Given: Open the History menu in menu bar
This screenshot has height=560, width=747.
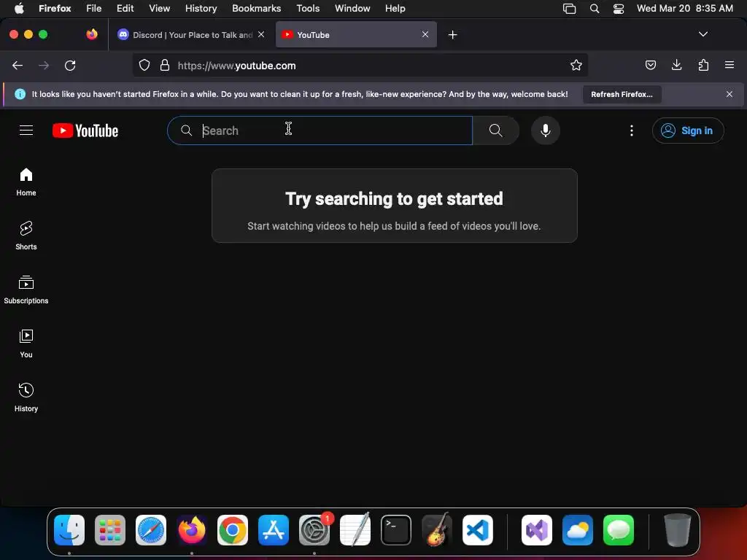Looking at the screenshot, I should [x=201, y=8].
